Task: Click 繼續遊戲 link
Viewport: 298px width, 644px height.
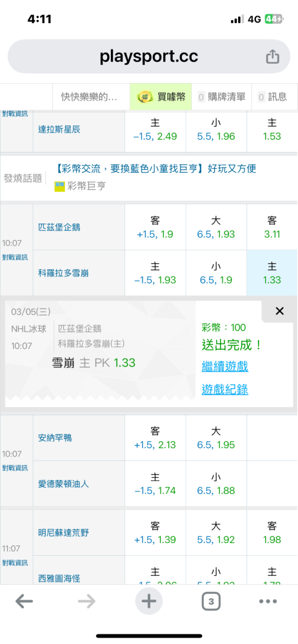Action: point(224,366)
